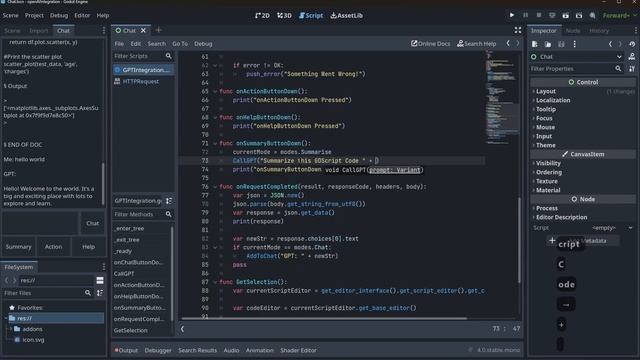Viewport: 640px width, 360px height.
Task: Toggle distraction-free mode icon
Action: [518, 30]
